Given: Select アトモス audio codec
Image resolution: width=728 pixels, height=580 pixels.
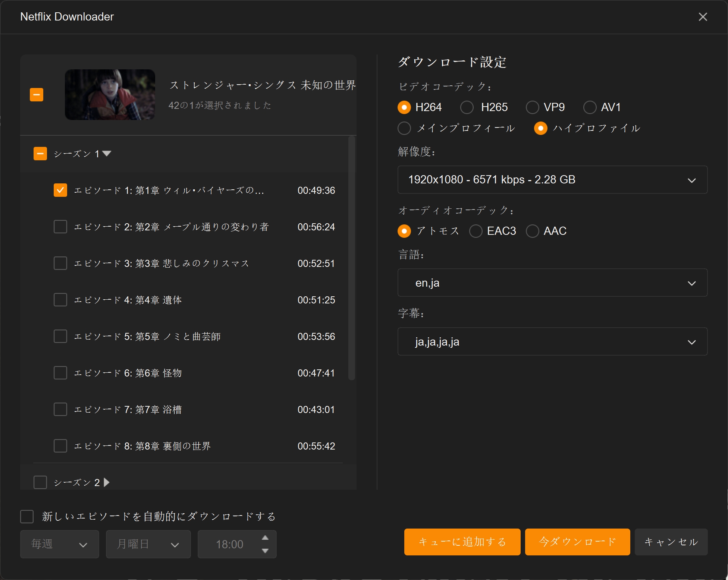Looking at the screenshot, I should click(x=404, y=231).
